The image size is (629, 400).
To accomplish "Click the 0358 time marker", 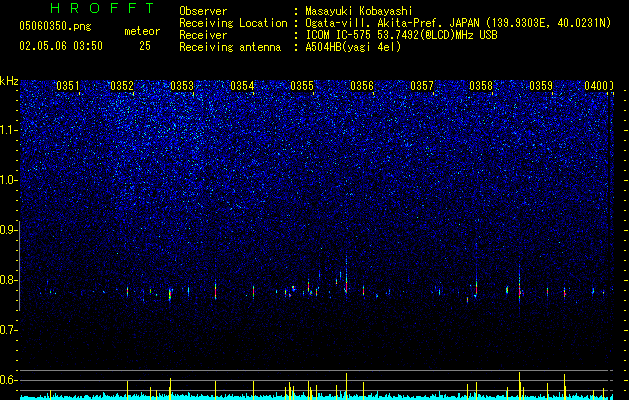I will tap(481, 86).
